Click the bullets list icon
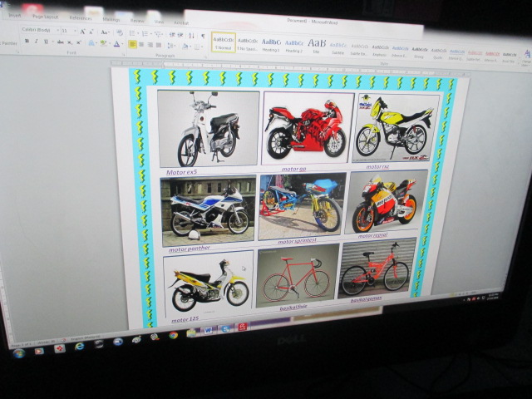The width and height of the screenshot is (532, 399). coord(132,33)
